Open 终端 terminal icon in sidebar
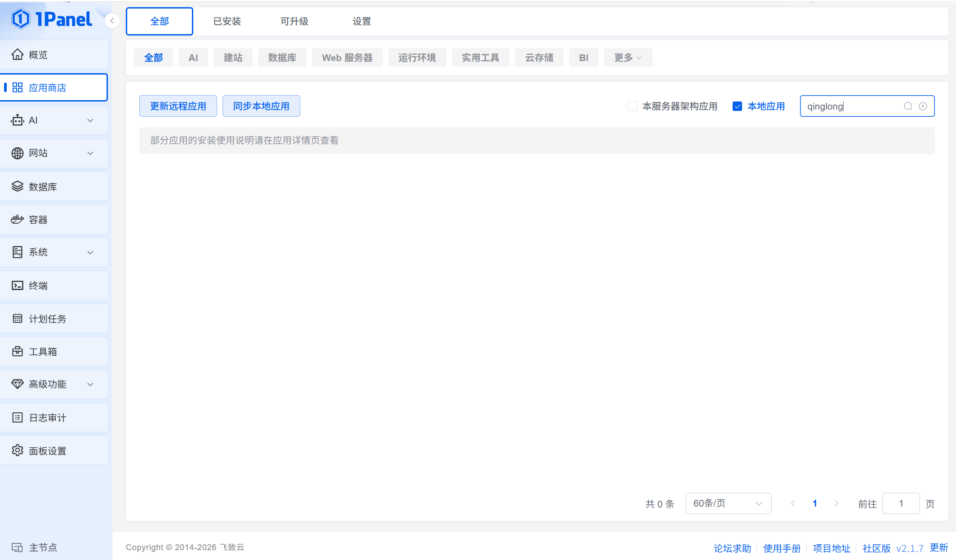 pos(17,286)
